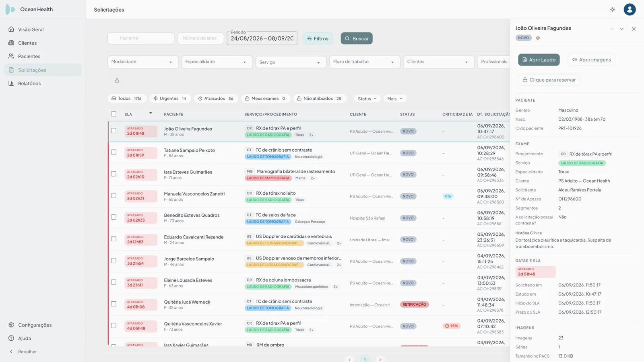Viewport: 644px width, 362px height.
Task: Go to next request with down chevron
Action: tap(622, 29)
